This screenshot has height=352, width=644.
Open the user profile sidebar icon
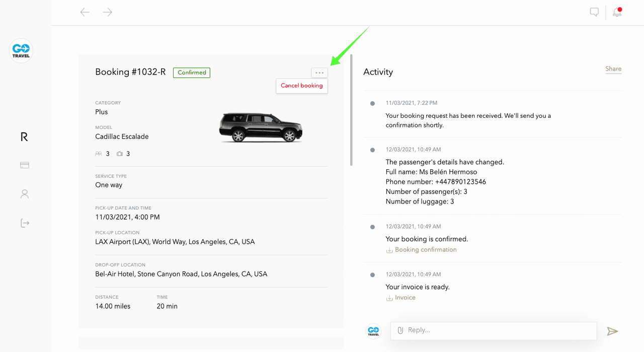tap(24, 194)
